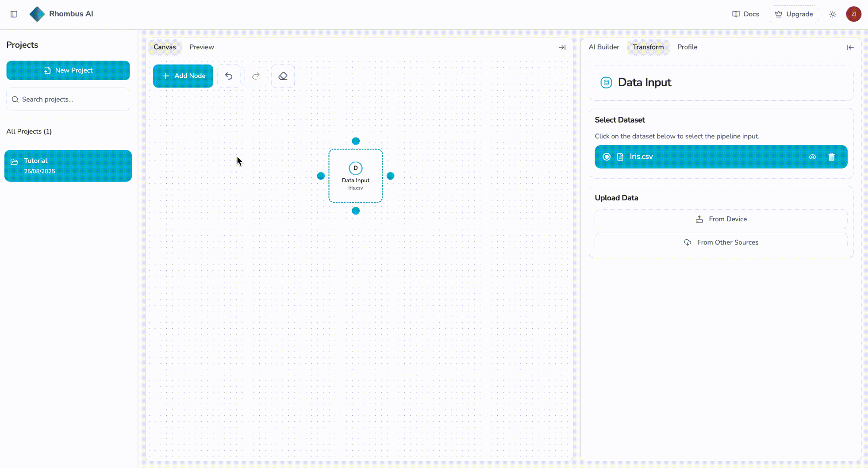Click the redo arrow on canvas toolbar

(x=256, y=76)
